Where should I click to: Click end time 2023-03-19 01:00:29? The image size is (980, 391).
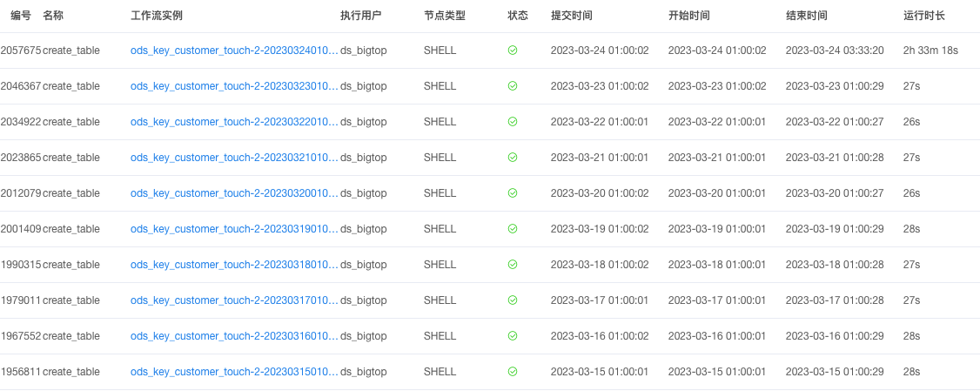click(835, 229)
